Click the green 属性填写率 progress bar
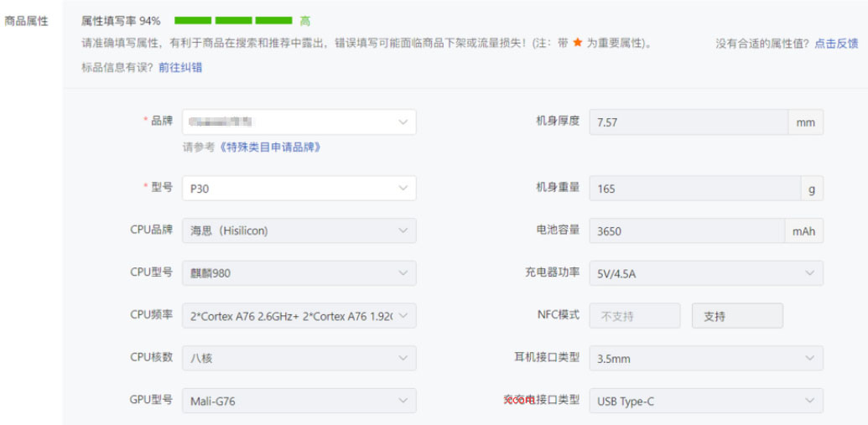Viewport: 868px width, 425px height. [x=233, y=20]
